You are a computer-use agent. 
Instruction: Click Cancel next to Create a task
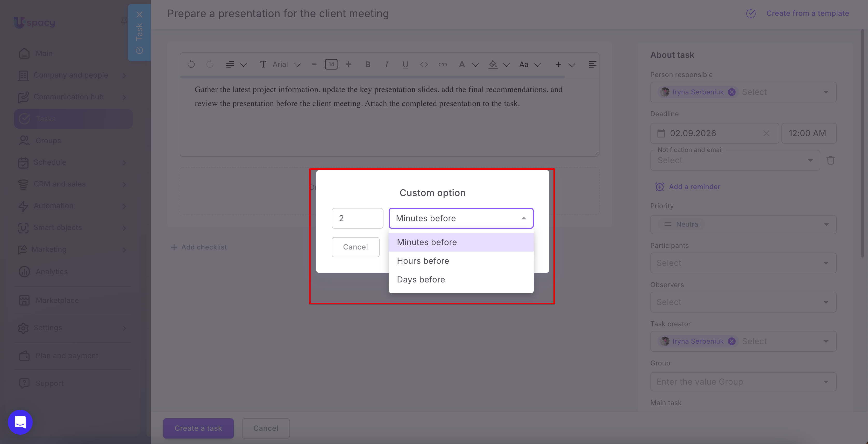(x=266, y=428)
